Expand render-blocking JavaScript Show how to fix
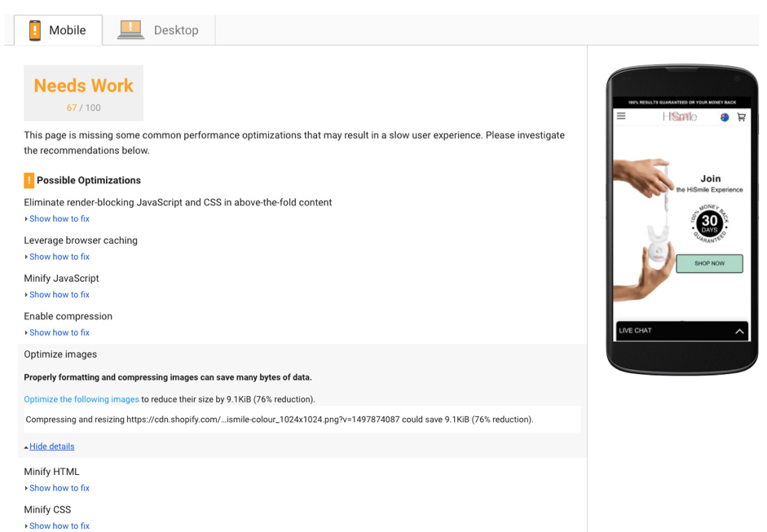The width and height of the screenshot is (767, 532). point(60,218)
